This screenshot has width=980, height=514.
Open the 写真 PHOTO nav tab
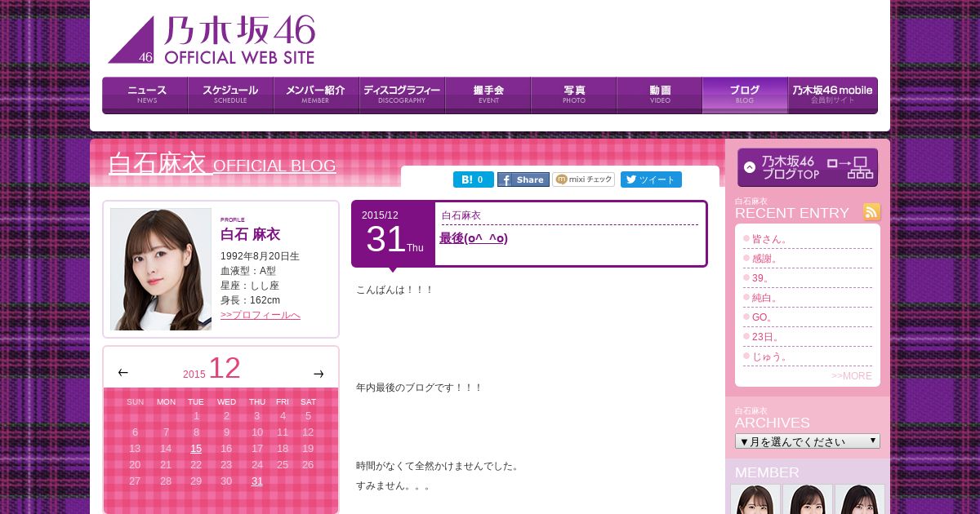574,95
